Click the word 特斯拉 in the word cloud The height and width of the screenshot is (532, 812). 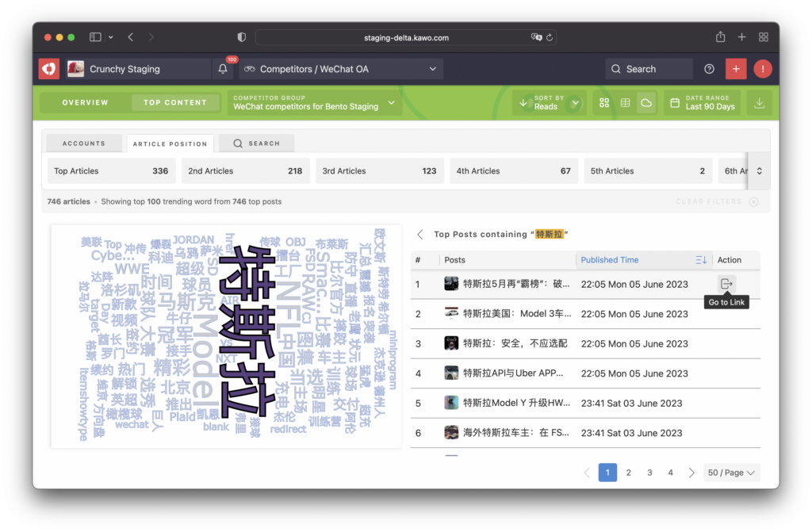[247, 331]
